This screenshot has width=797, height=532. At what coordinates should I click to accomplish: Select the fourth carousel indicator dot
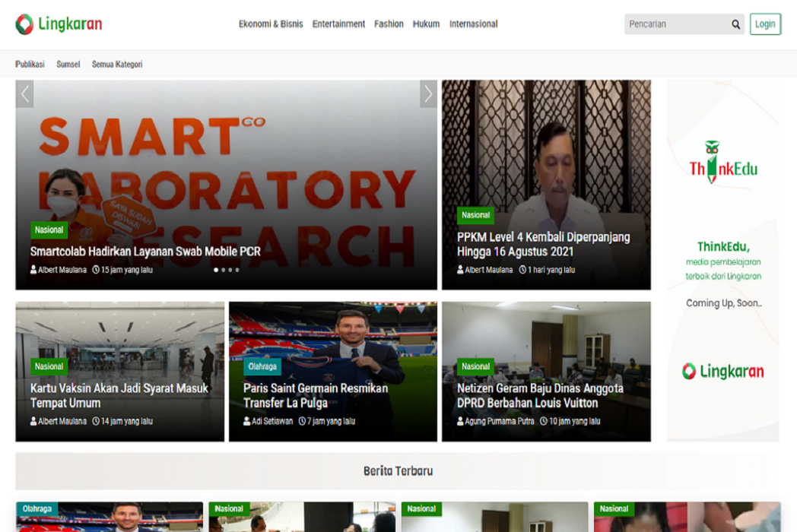237,270
